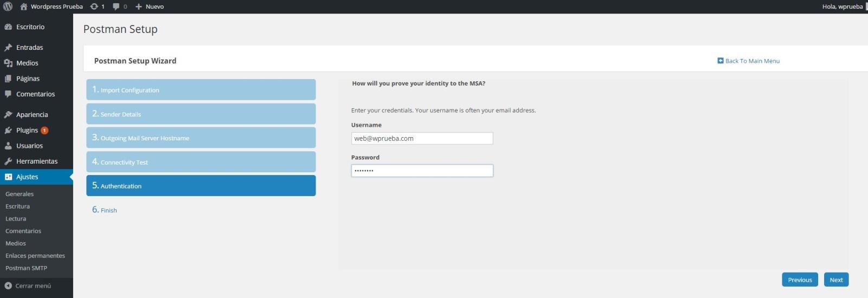Click the Cerrar menú collapse arrow icon

tap(8, 286)
